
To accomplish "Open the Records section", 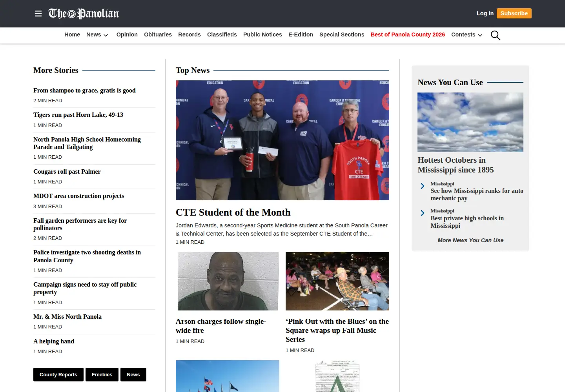I will [190, 34].
